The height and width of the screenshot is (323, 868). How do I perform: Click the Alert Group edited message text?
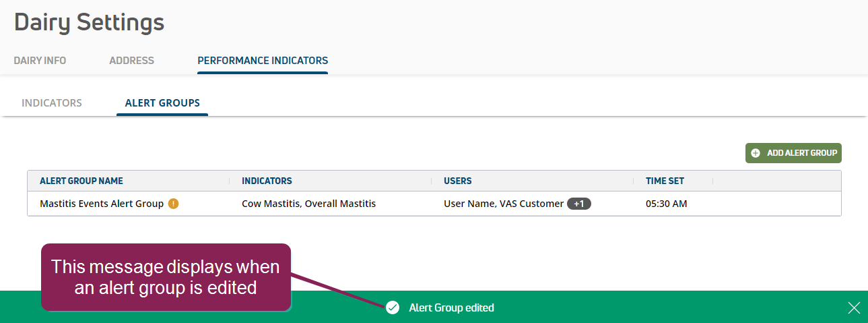pos(451,308)
